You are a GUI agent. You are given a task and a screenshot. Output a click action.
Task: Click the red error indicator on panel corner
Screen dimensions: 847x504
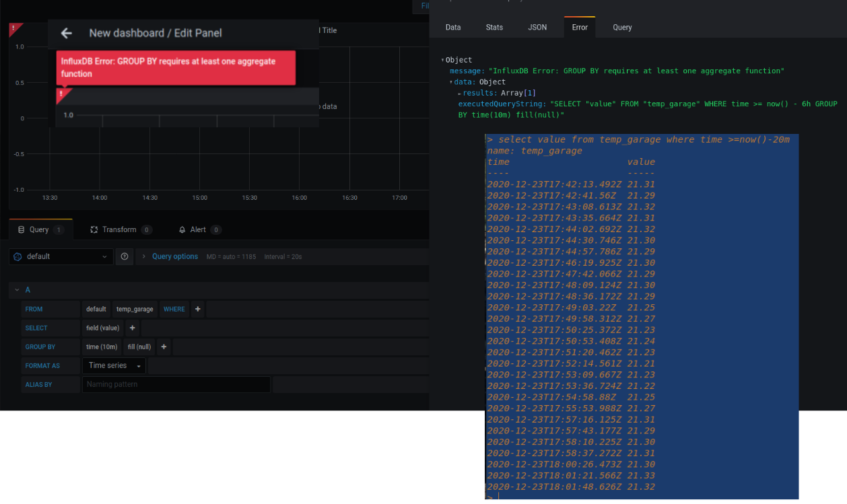click(14, 28)
